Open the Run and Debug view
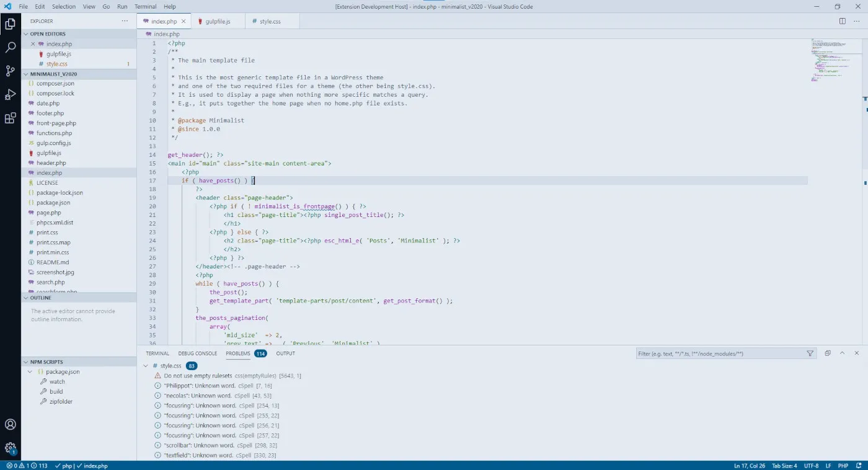 click(x=11, y=95)
